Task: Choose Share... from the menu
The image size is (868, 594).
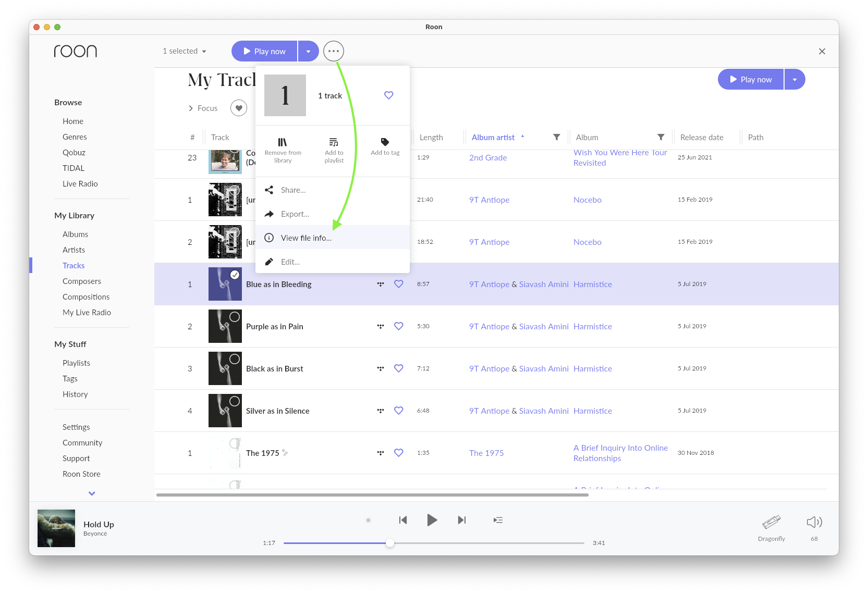Action: (333, 190)
